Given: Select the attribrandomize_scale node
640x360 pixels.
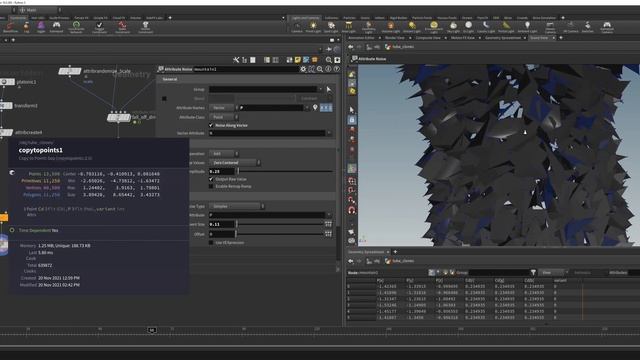Looking at the screenshot, I should click(70, 71).
